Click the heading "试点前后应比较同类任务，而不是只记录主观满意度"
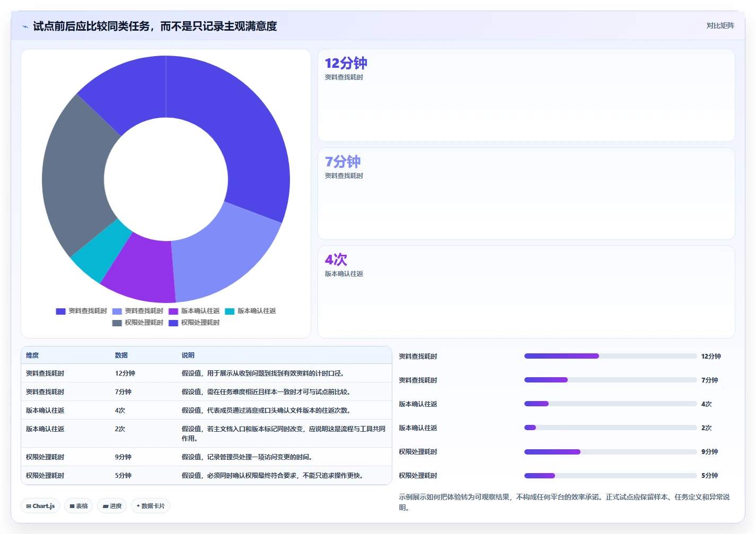Image resolution: width=756 pixels, height=534 pixels. [155, 26]
